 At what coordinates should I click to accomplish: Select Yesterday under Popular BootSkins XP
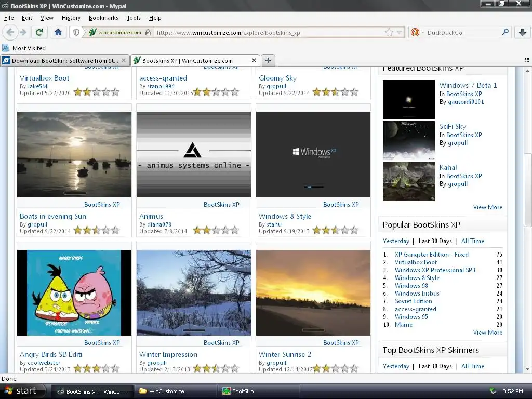tap(396, 241)
